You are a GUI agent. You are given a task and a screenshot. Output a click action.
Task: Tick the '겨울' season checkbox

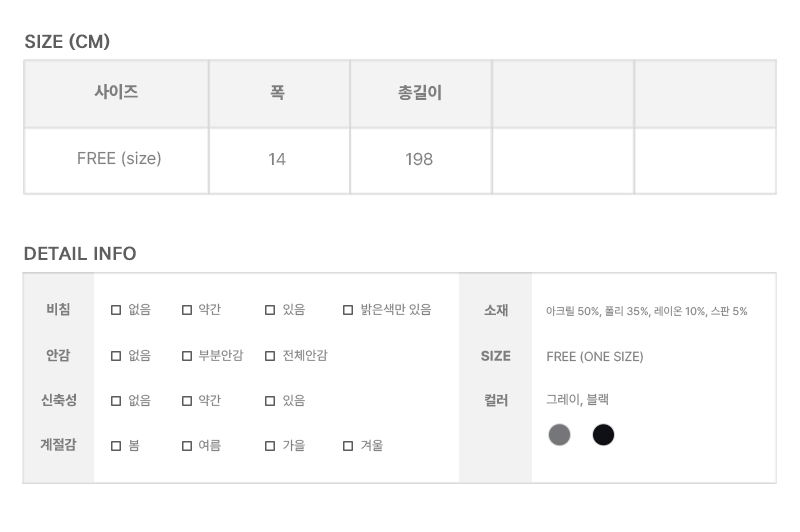(x=348, y=446)
